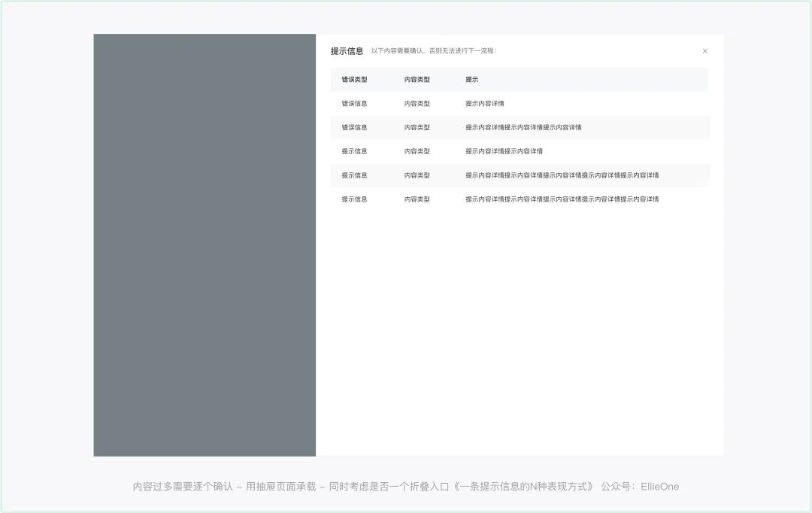Screen dimensions: 812x513
Task: Select the 错误信息 cell in the second row
Action: (x=354, y=128)
